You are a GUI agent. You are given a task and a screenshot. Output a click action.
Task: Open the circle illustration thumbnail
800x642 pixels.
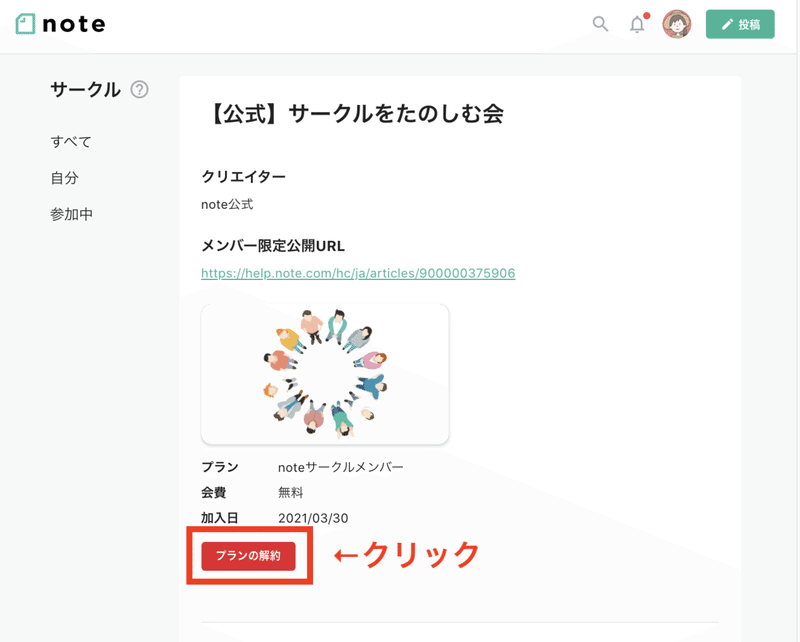point(324,373)
